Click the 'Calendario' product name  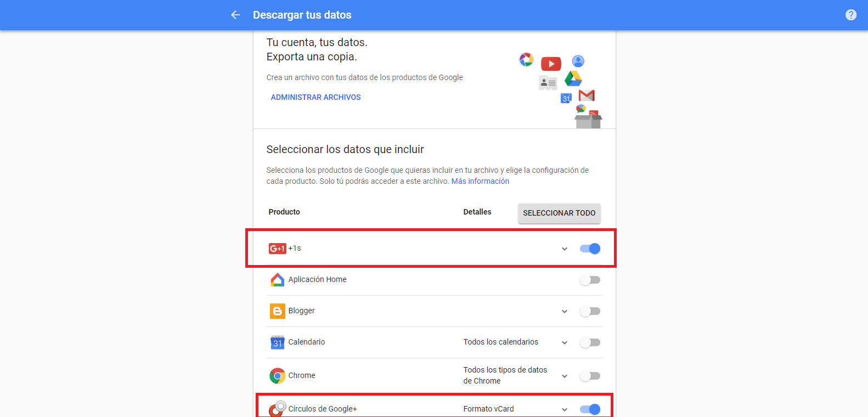point(307,342)
